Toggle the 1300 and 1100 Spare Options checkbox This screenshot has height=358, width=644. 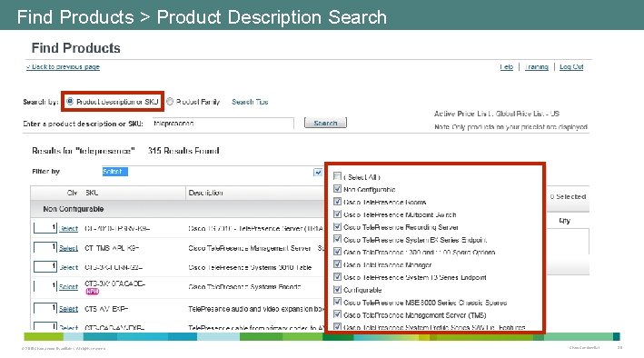point(337,252)
